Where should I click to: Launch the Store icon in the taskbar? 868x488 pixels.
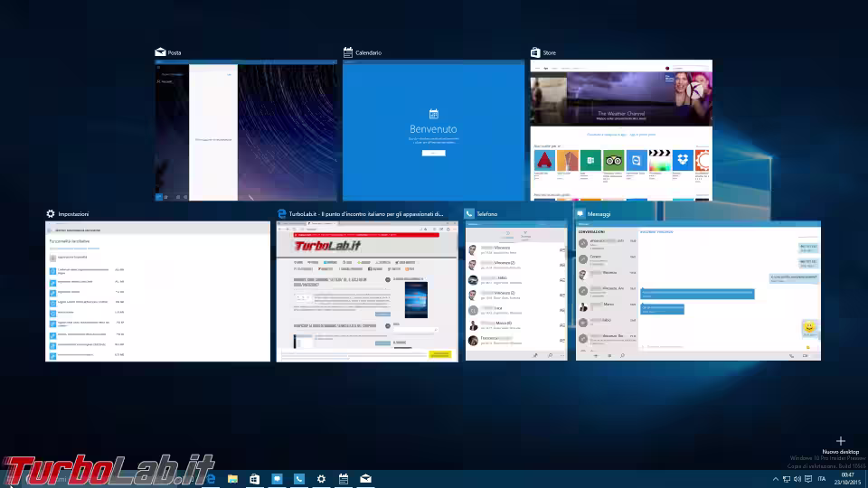(x=255, y=479)
